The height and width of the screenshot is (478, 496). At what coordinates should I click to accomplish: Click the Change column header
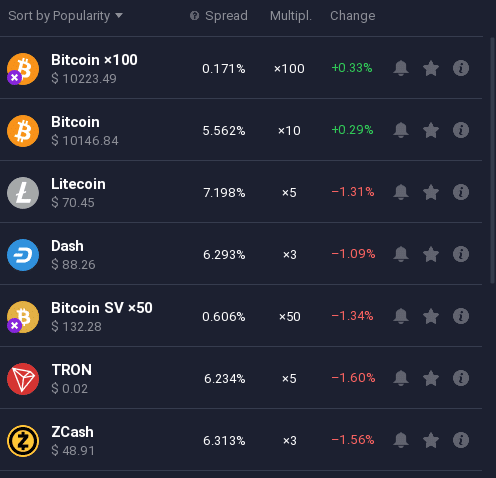tap(353, 16)
